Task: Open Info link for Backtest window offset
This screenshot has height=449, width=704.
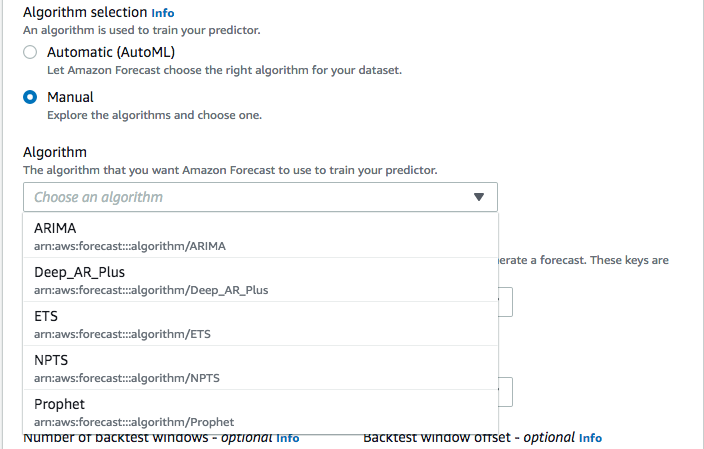Action: click(x=590, y=438)
